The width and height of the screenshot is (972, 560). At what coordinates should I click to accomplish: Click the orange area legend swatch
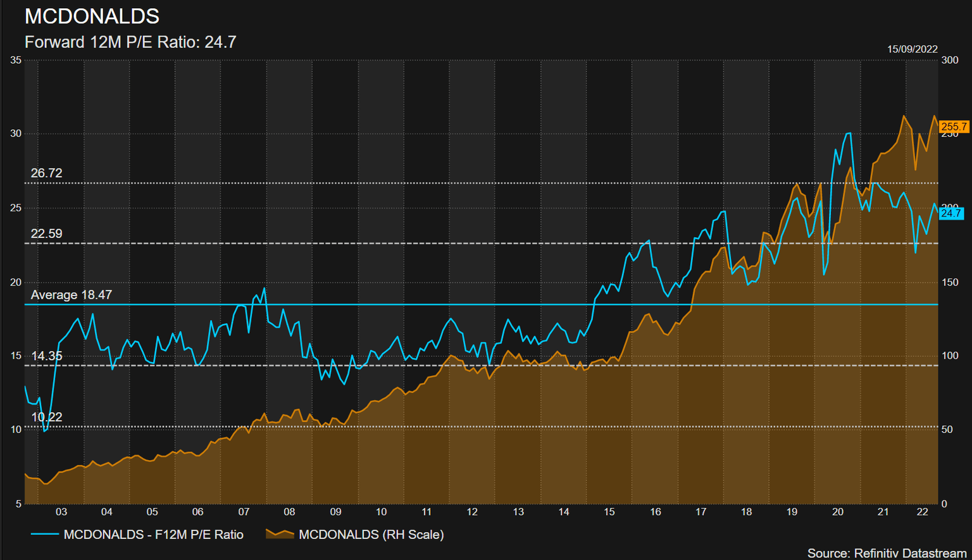point(280,535)
